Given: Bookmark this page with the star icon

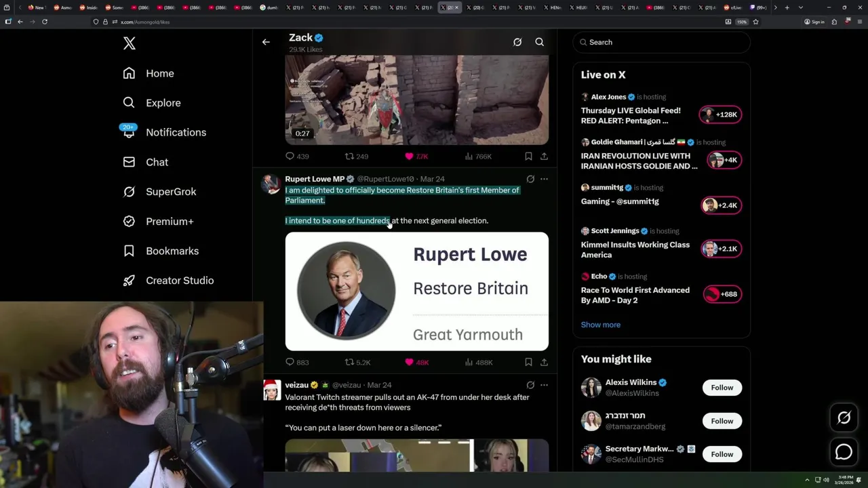Looking at the screenshot, I should (755, 22).
